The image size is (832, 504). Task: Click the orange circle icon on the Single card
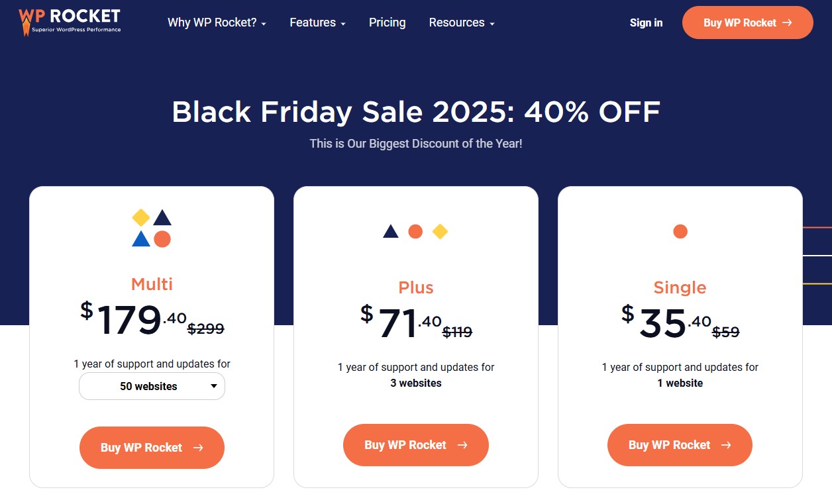680,231
